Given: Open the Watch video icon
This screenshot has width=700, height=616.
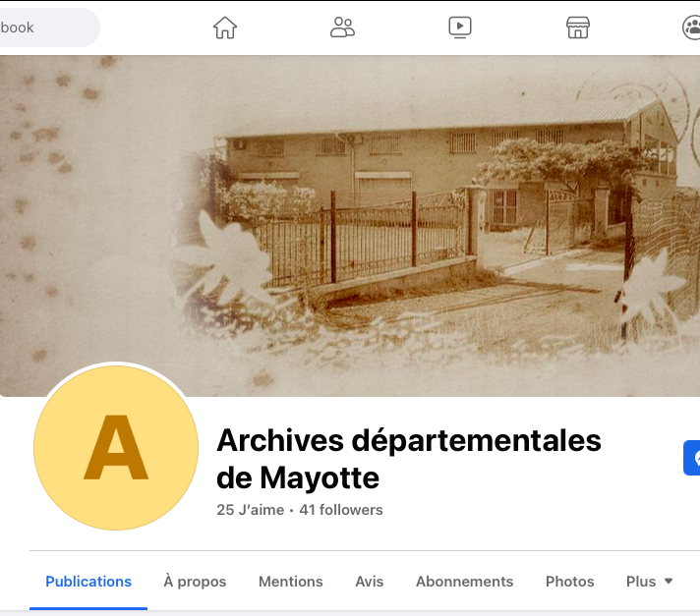Looking at the screenshot, I should coord(460,28).
